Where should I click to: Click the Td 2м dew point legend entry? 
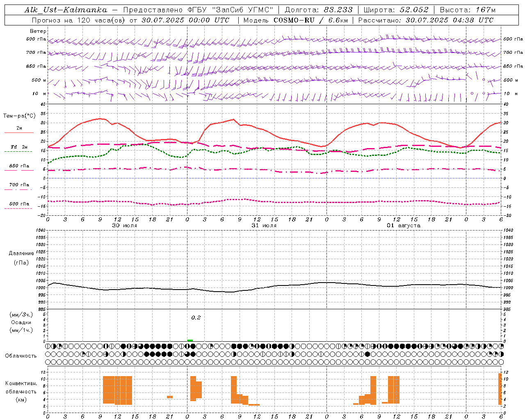coord(19,147)
